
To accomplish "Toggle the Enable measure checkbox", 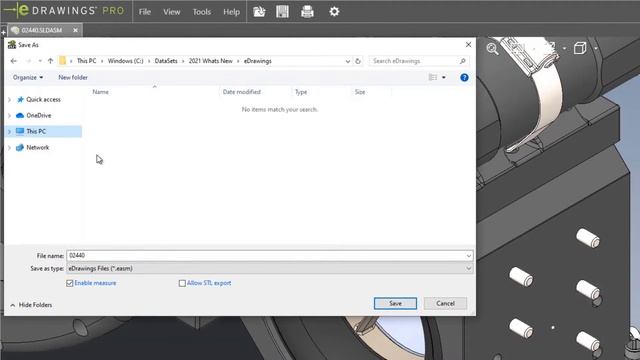I will click(x=69, y=283).
